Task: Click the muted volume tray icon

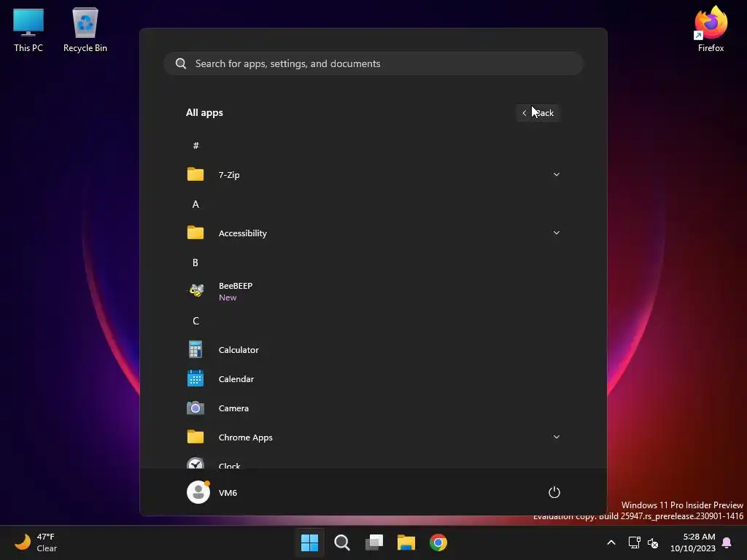Action: (x=653, y=542)
